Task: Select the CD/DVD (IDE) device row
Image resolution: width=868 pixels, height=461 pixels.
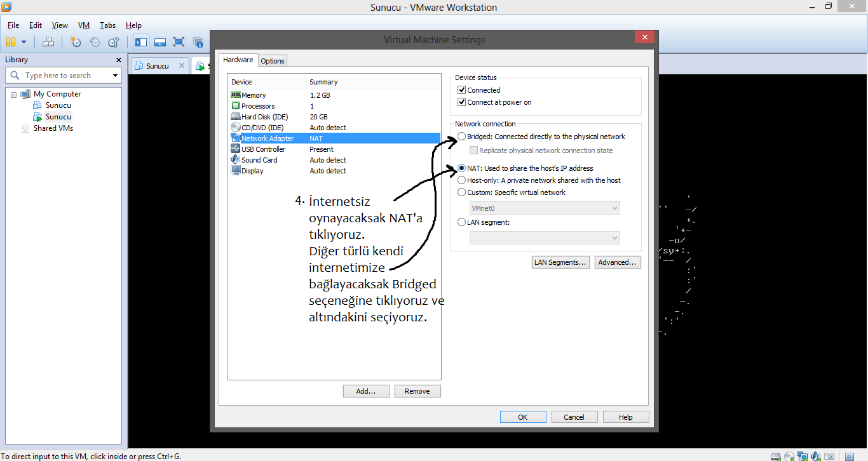Action: tap(334, 128)
